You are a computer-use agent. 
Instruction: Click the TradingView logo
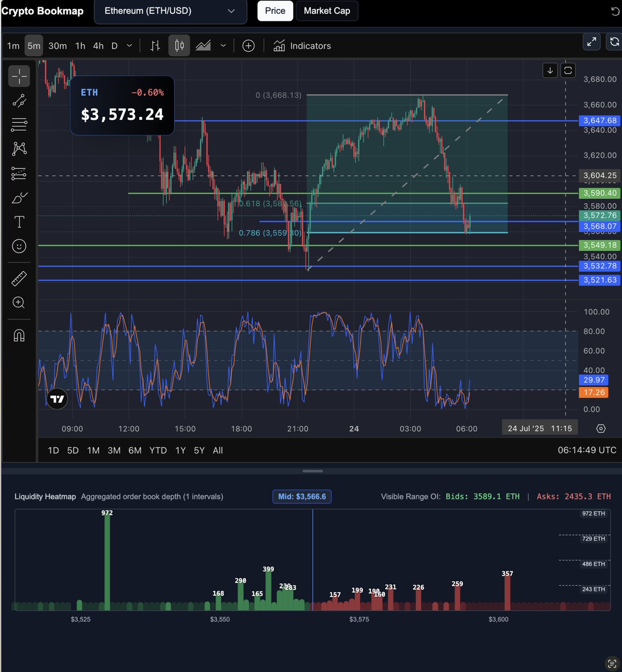(x=57, y=399)
